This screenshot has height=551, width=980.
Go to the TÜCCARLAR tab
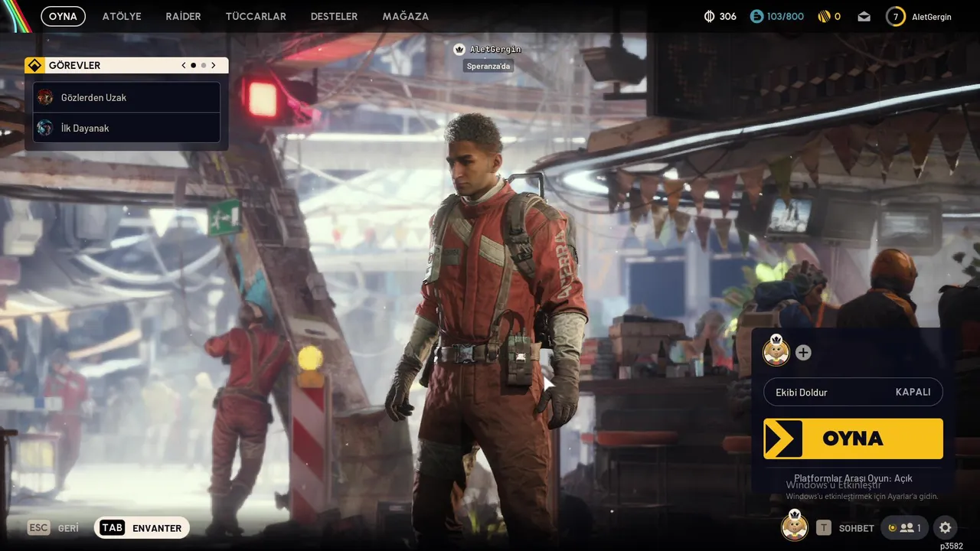click(x=256, y=16)
